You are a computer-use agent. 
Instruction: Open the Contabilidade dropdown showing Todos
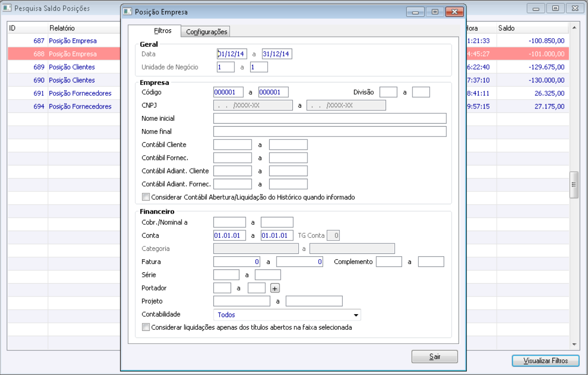[x=287, y=315]
